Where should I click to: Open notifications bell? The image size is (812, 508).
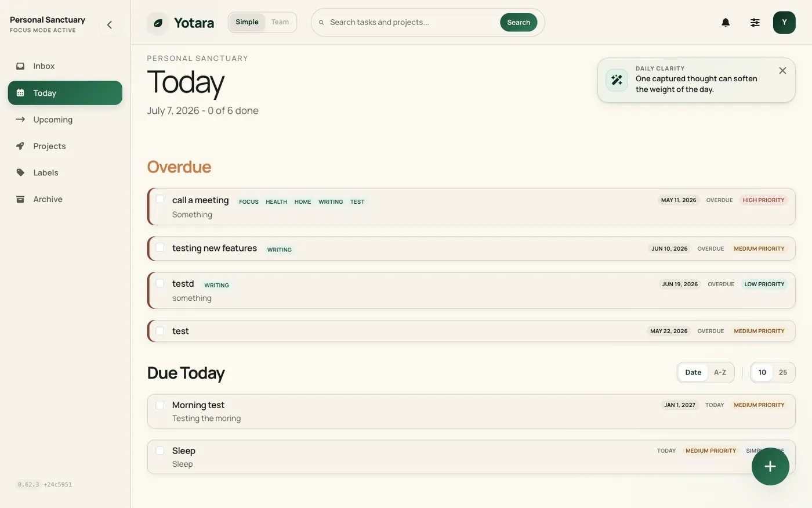tap(726, 23)
